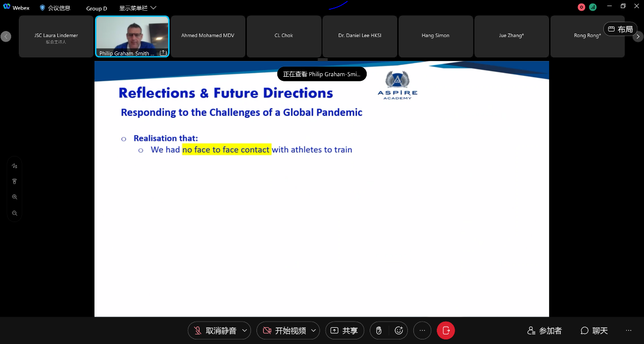Open 会议信息 meeting info
The height and width of the screenshot is (344, 644).
(x=55, y=8)
